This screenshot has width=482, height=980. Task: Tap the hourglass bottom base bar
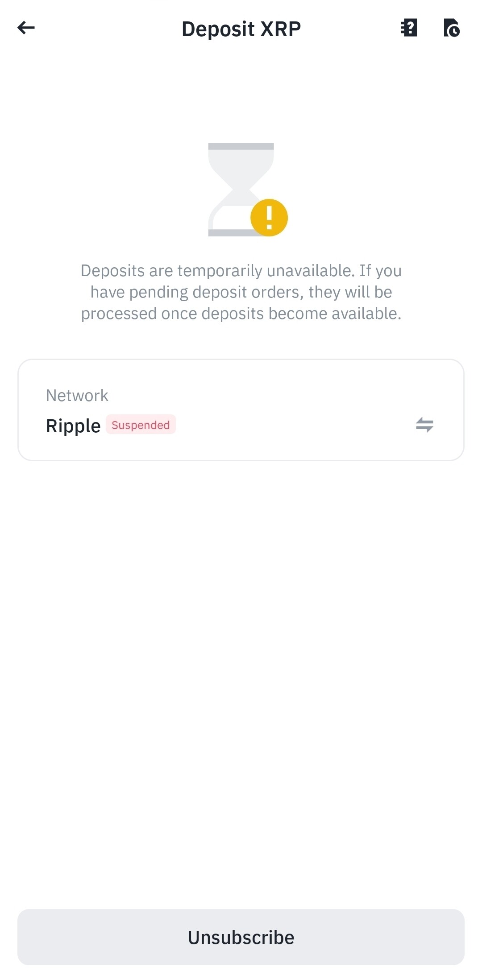[229, 233]
